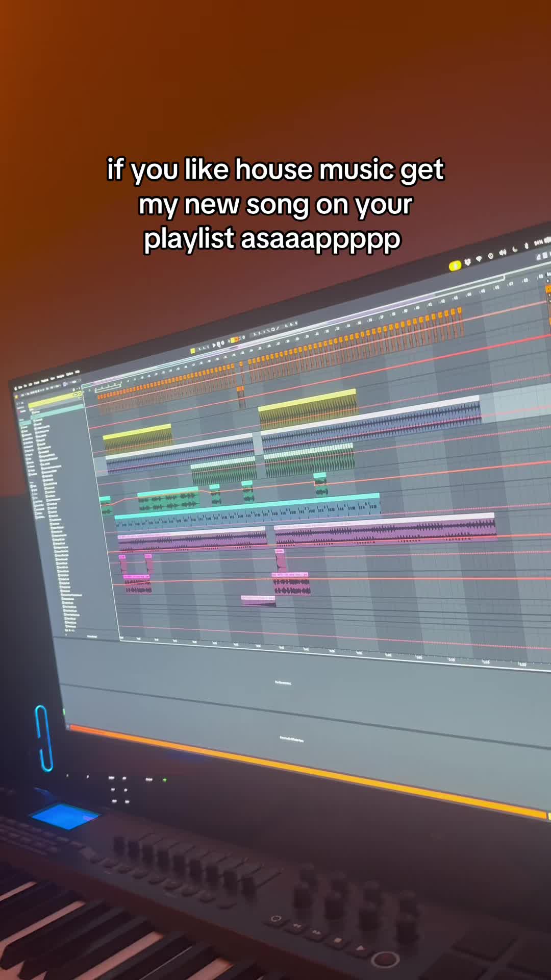Viewport: 551px width, 980px height.
Task: Open the Focus moon icon menu
Action: [515, 250]
